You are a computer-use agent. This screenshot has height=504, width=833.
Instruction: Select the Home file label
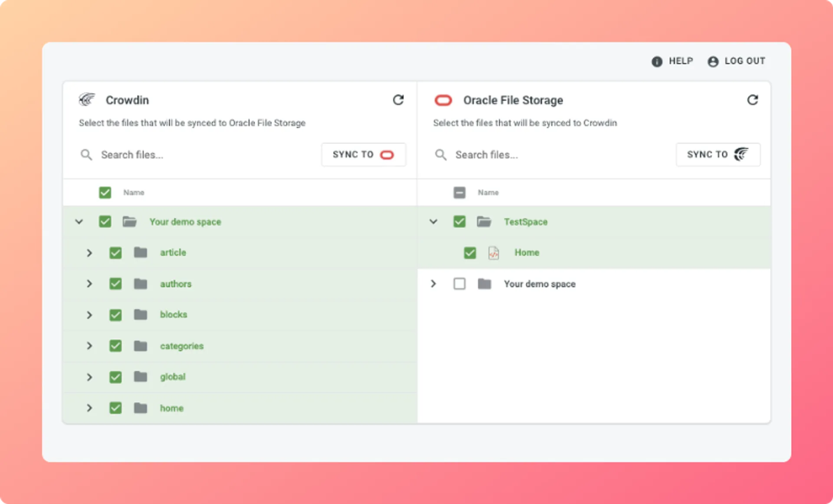[x=527, y=252]
